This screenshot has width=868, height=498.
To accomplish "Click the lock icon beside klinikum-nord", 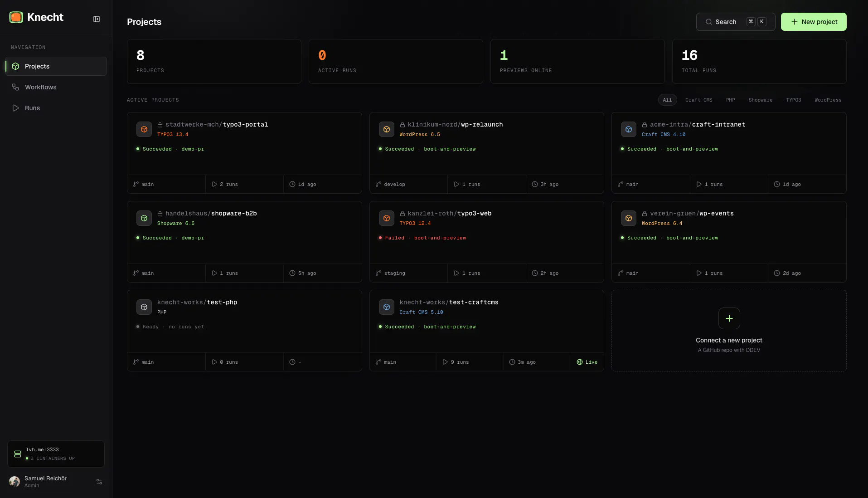I will [x=402, y=124].
